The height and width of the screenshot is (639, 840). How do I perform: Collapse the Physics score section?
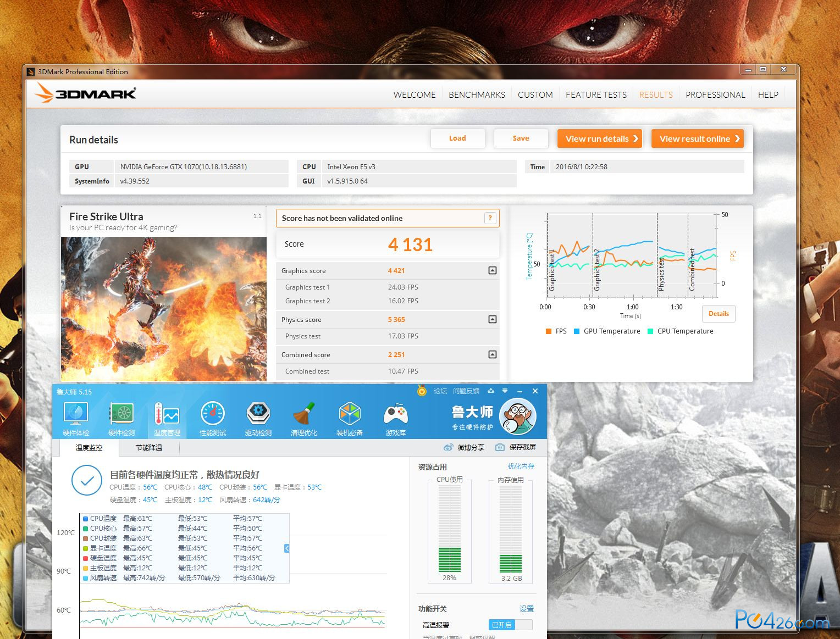[493, 319]
